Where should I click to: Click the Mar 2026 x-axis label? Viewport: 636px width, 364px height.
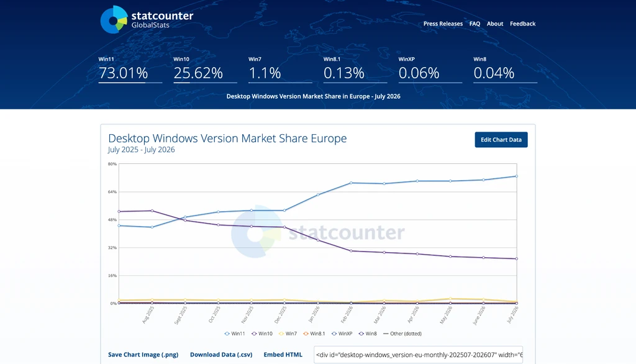point(379,314)
